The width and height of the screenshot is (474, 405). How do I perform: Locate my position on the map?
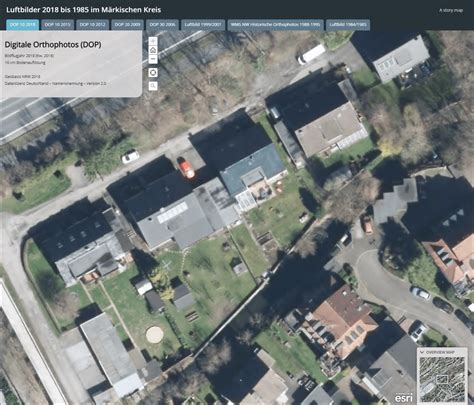click(x=153, y=73)
